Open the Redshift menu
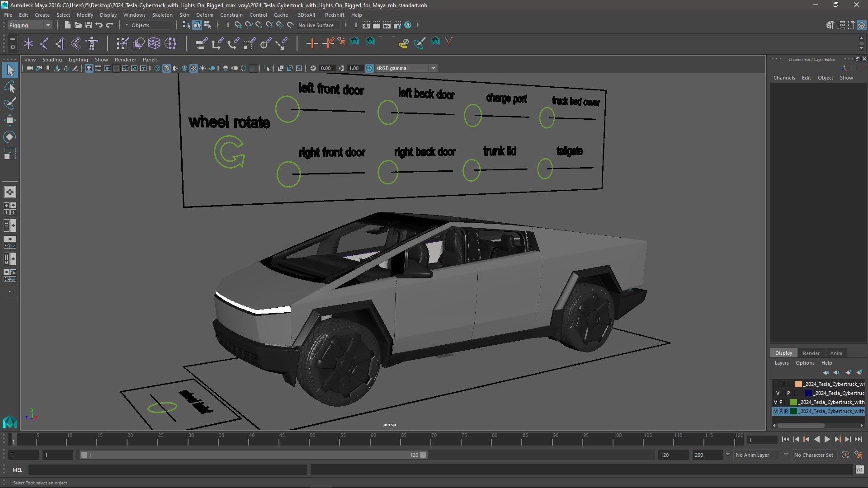868x488 pixels. click(x=334, y=15)
